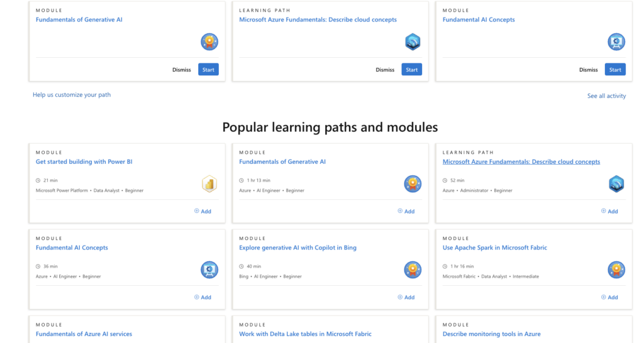644x343 pixels.
Task: Start the top Azure Fundamentals learning path
Action: 411,70
